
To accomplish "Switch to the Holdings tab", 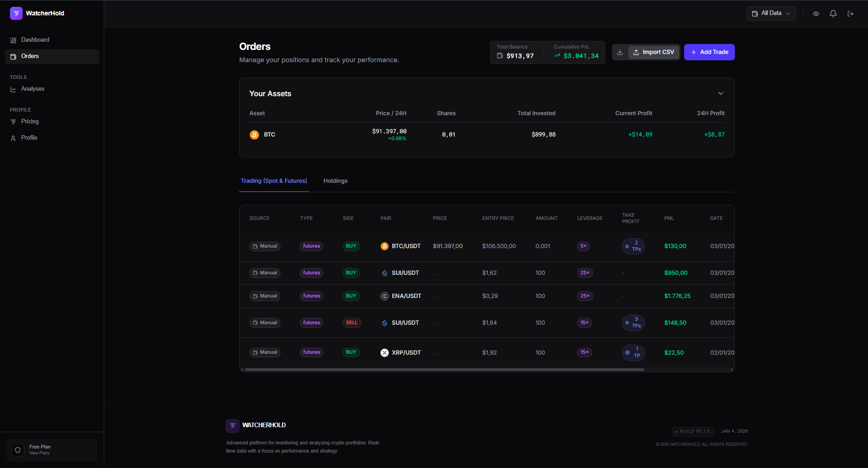I will click(x=335, y=180).
